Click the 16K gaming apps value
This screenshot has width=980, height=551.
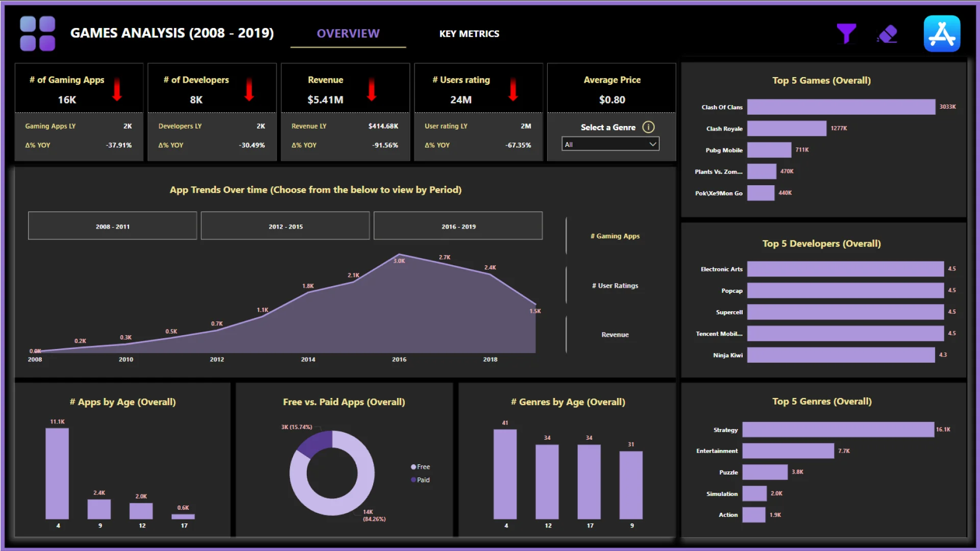coord(67,99)
